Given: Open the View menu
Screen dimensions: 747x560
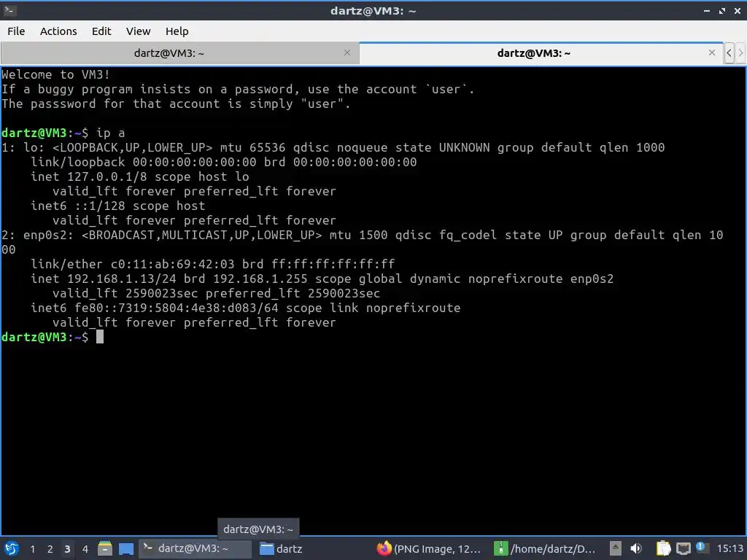Looking at the screenshot, I should click(x=138, y=31).
